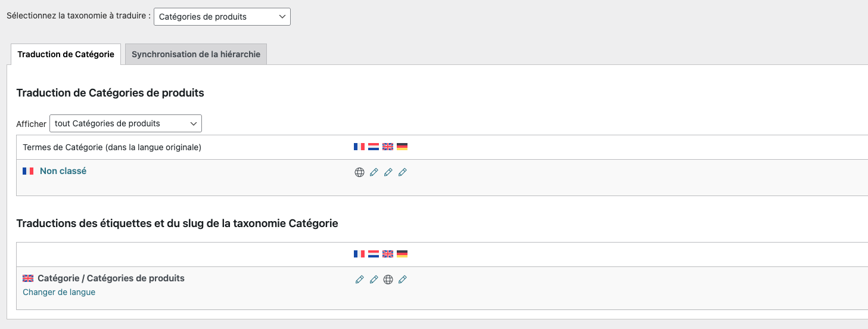Click the globe icon in the labels row

(388, 280)
